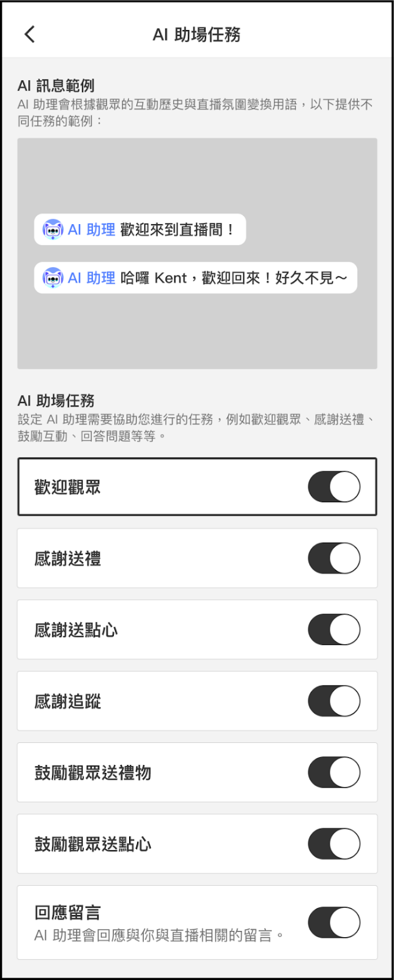The width and height of the screenshot is (394, 980).
Task: Tap the back arrow at top left
Action: point(29,34)
